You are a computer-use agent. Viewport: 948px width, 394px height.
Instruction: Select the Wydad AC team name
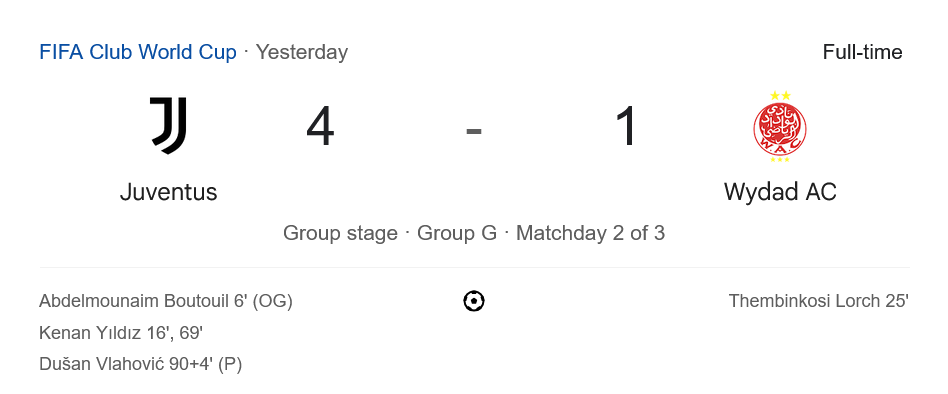click(x=780, y=192)
